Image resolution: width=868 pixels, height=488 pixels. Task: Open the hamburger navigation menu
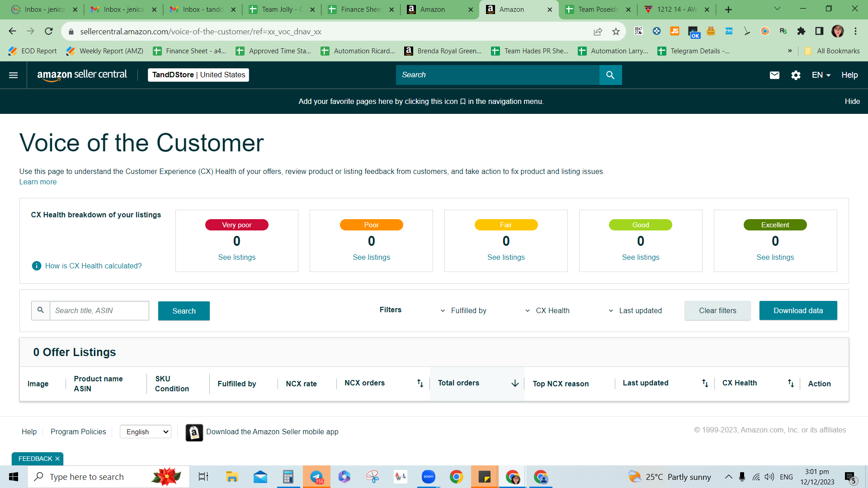[13, 75]
